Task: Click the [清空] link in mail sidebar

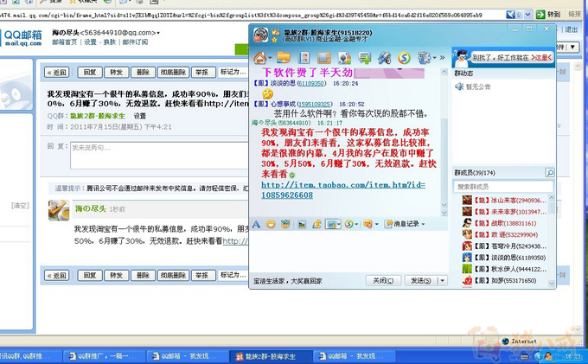Action: pyautogui.click(x=20, y=206)
